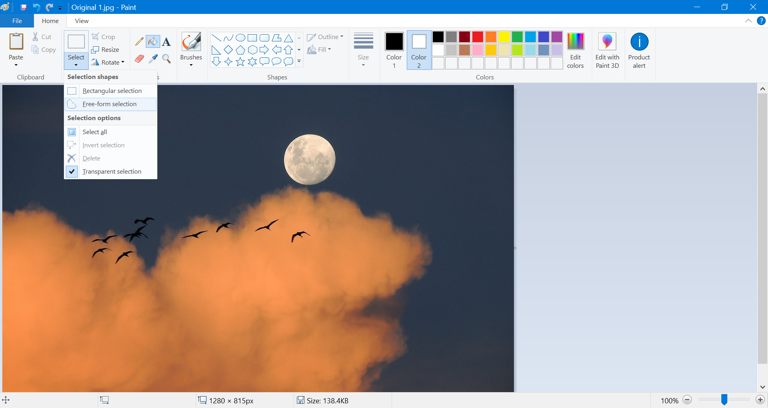Pick the red color swatch
Viewport: 768px width, 408px height.
478,37
